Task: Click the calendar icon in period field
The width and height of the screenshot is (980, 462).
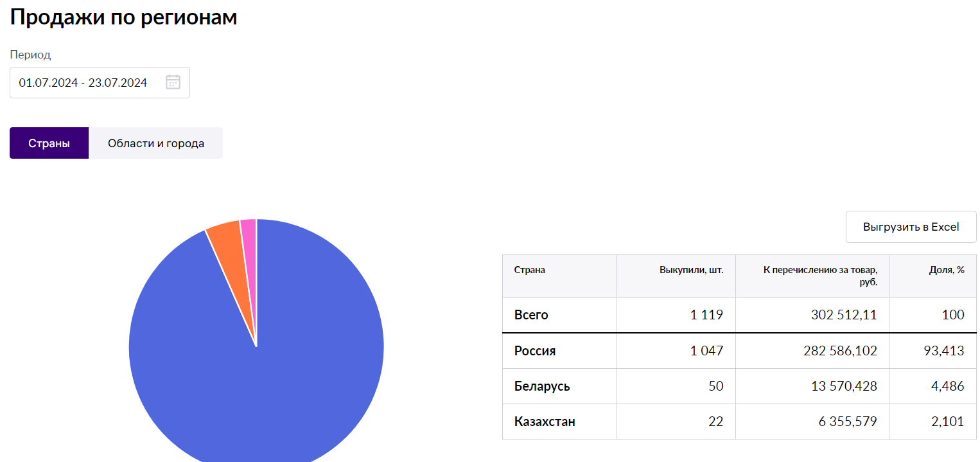Action: click(173, 82)
